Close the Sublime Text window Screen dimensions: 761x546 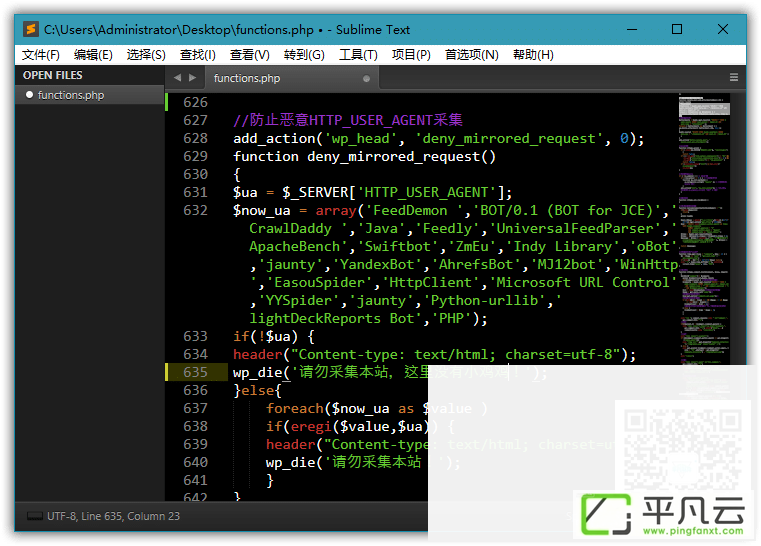(x=723, y=29)
